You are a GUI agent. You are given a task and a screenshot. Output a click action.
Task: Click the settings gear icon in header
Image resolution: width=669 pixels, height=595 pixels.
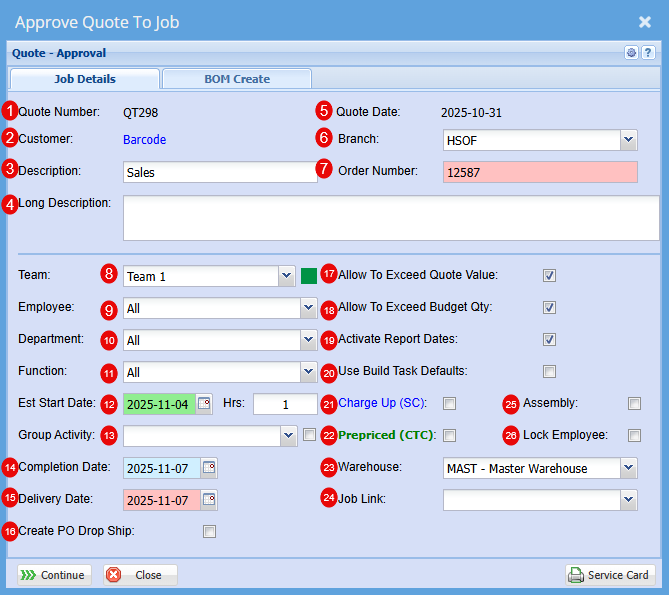pos(631,53)
